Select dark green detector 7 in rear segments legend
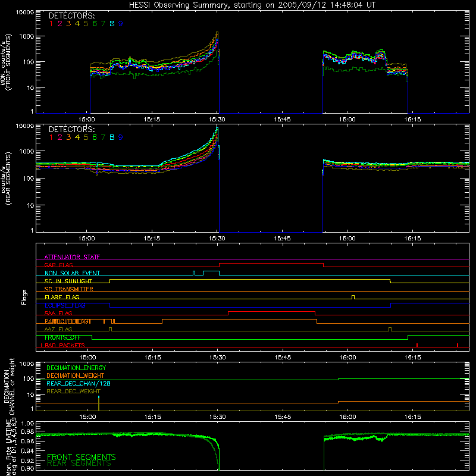Viewport: 476px width, 476px height. pos(103,137)
